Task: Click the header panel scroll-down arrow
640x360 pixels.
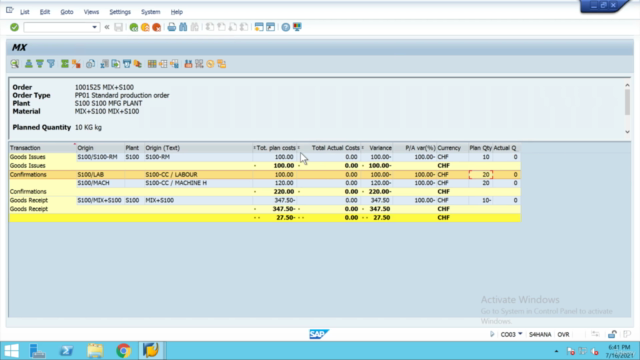Action: (x=627, y=132)
